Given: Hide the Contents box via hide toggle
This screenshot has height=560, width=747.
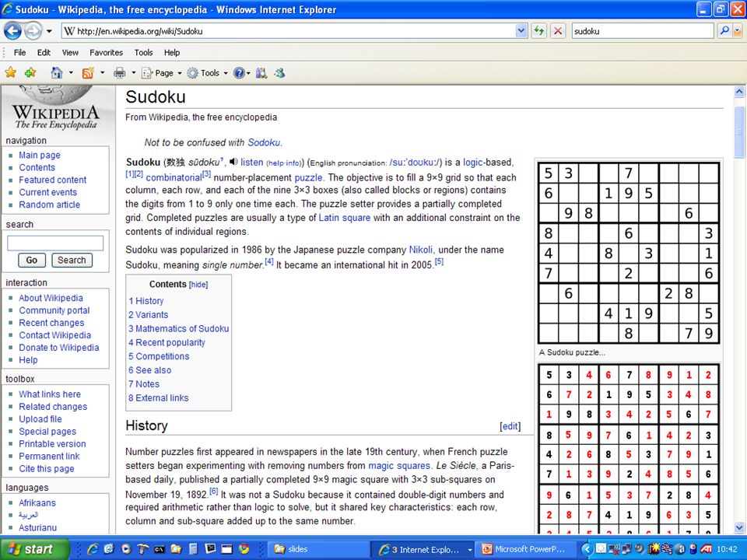Looking at the screenshot, I should tap(198, 285).
